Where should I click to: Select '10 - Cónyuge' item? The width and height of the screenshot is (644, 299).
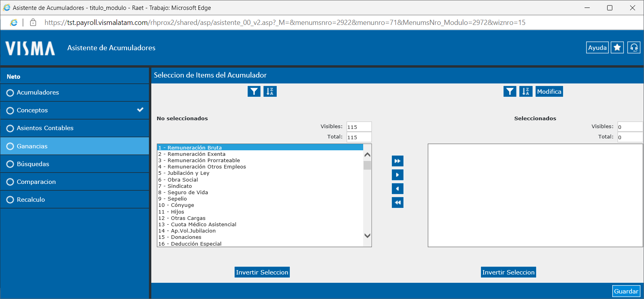click(x=260, y=205)
